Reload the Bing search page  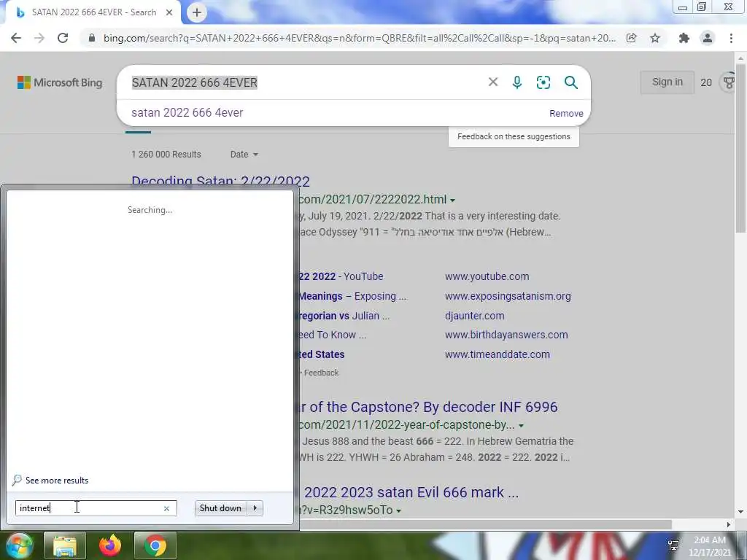click(x=63, y=38)
